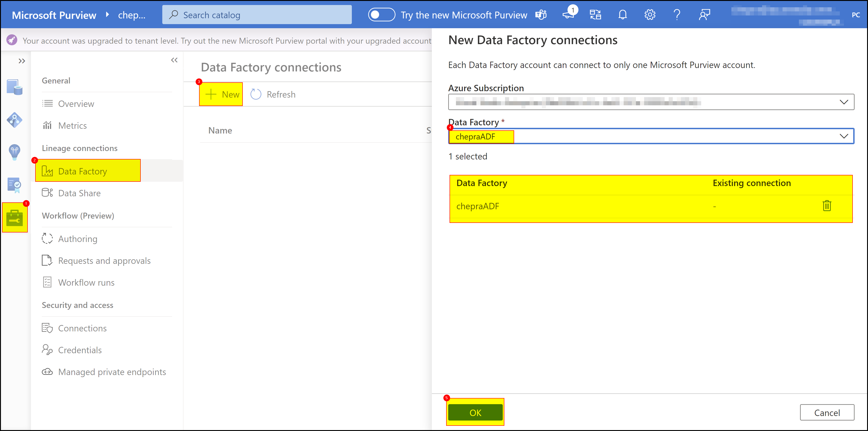
Task: Click the Cancel button
Action: 827,412
